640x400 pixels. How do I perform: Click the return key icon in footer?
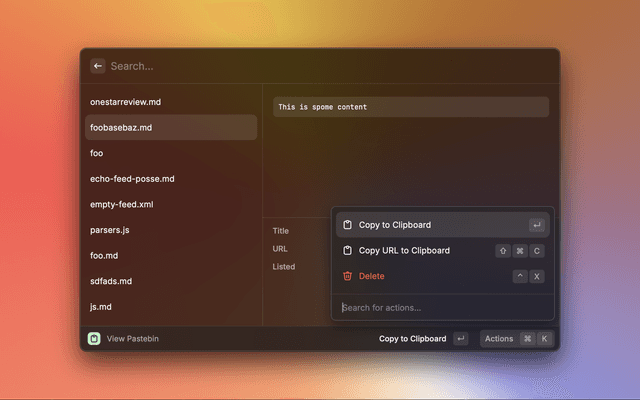460,339
